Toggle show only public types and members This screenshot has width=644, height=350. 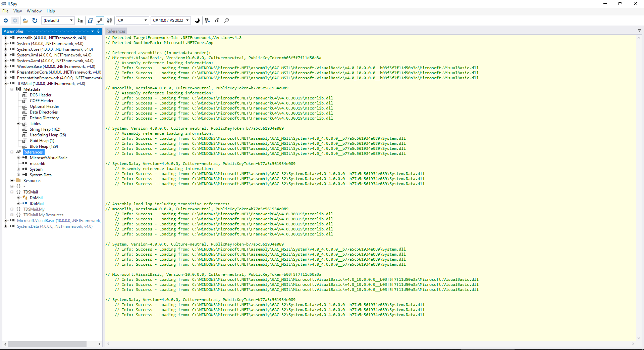click(x=100, y=20)
